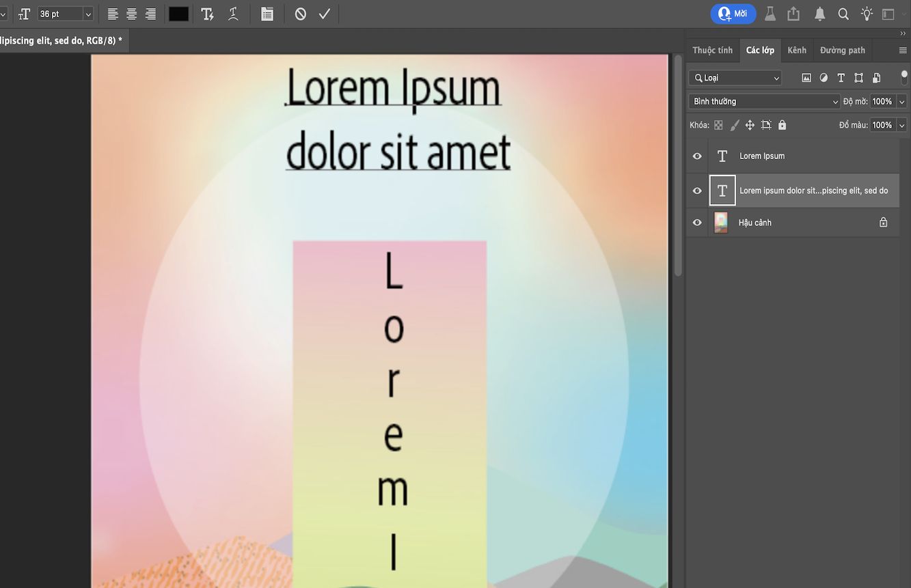Filter layers by text using T icon
Image resolution: width=911 pixels, height=588 pixels.
tap(841, 77)
